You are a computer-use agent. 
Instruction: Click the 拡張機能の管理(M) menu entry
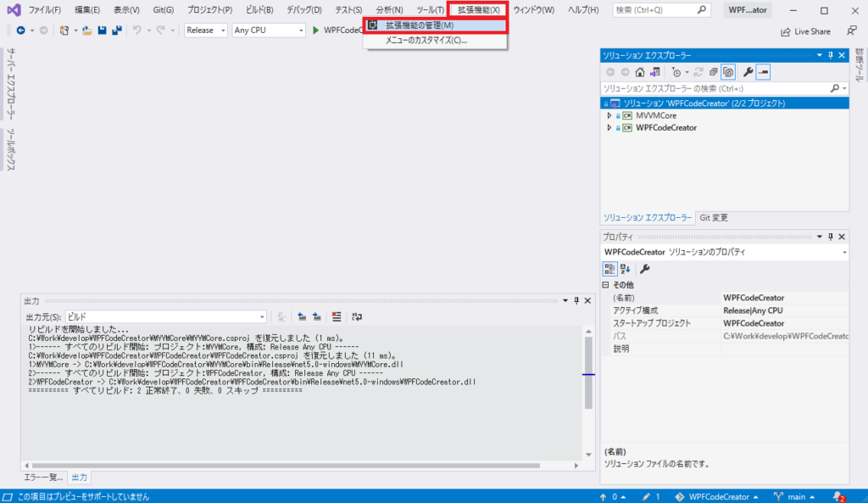pos(435,25)
